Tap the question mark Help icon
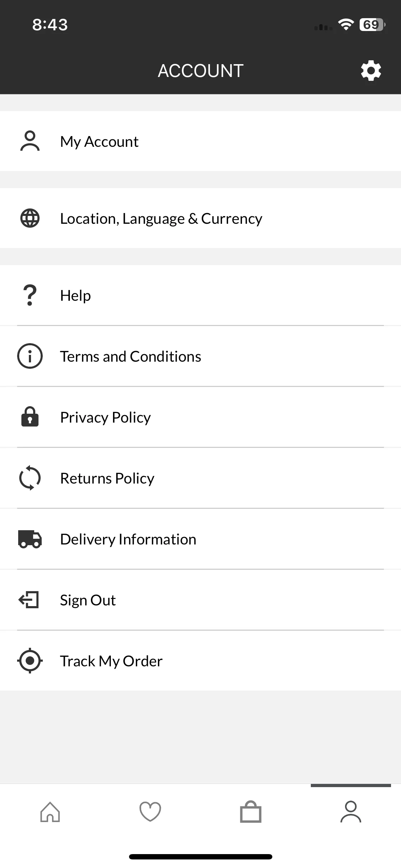 [x=30, y=295]
